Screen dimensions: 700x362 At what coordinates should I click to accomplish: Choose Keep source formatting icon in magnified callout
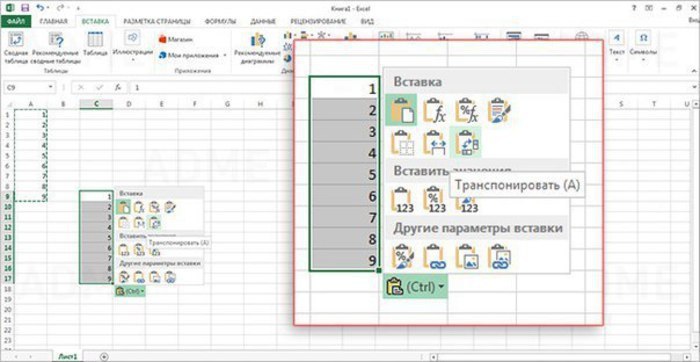[x=500, y=111]
